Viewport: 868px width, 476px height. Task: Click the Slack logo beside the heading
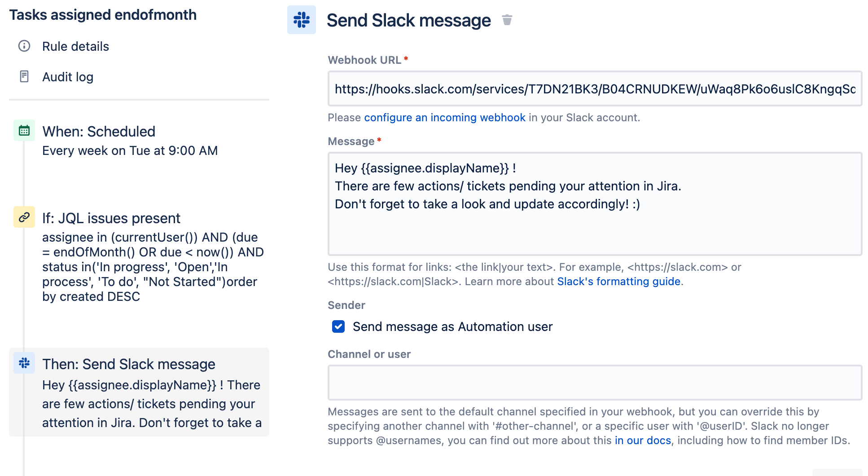click(x=302, y=20)
